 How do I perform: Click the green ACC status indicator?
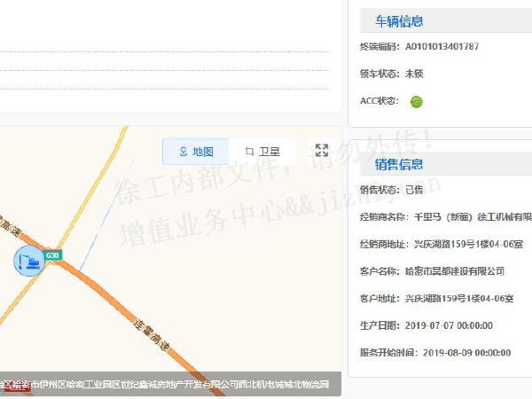pos(416,101)
